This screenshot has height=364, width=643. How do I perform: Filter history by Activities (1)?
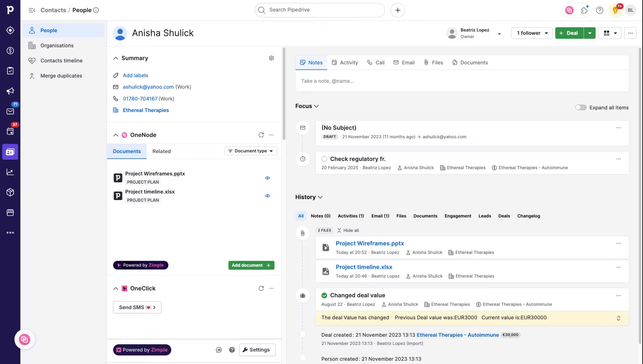point(351,216)
